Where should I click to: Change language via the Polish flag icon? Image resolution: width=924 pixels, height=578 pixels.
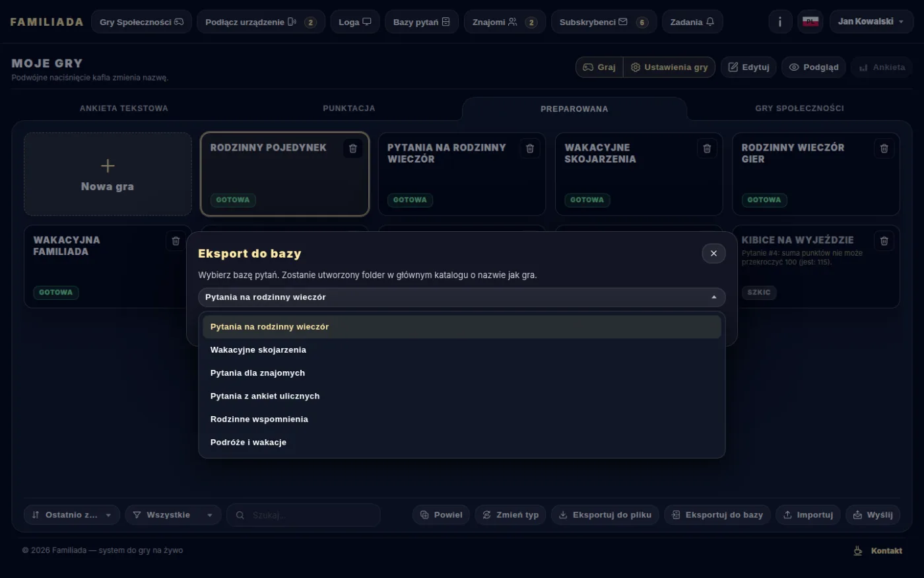(x=810, y=22)
